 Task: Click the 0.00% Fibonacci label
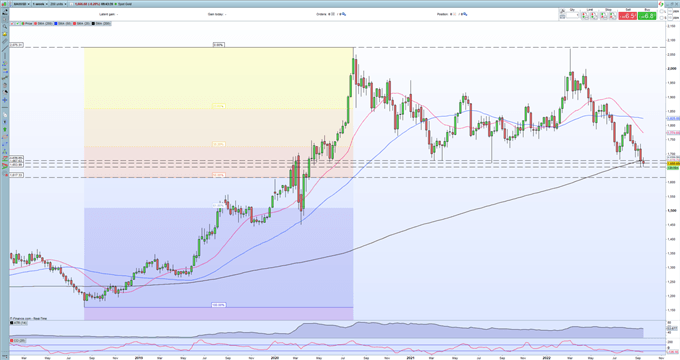219,45
